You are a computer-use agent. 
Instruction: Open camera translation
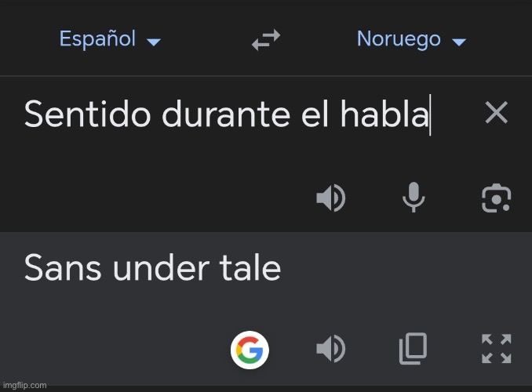tap(497, 198)
